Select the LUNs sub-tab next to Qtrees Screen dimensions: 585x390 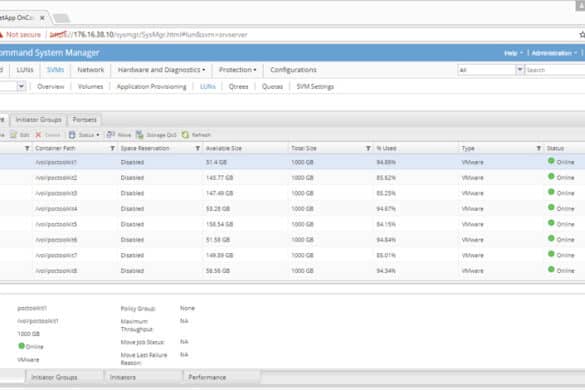click(x=208, y=87)
